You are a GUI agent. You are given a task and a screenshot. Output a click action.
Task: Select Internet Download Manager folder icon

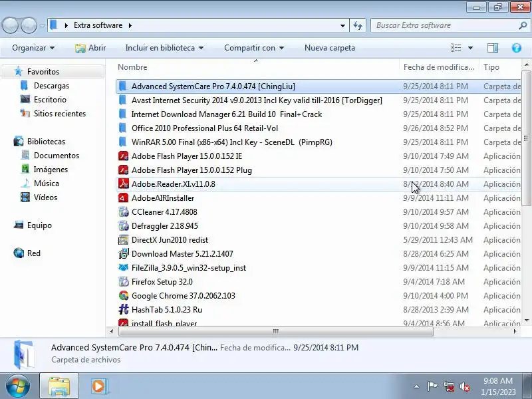122,114
